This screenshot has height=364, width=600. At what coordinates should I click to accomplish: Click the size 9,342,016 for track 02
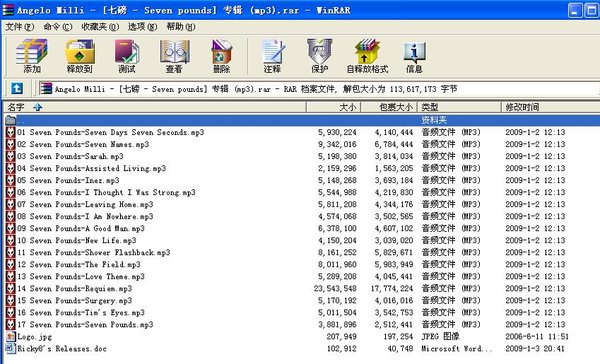tap(337, 144)
